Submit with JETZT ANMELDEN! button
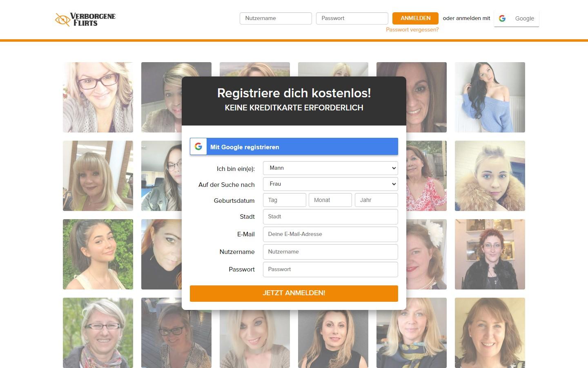This screenshot has width=588, height=368. pyautogui.click(x=294, y=294)
